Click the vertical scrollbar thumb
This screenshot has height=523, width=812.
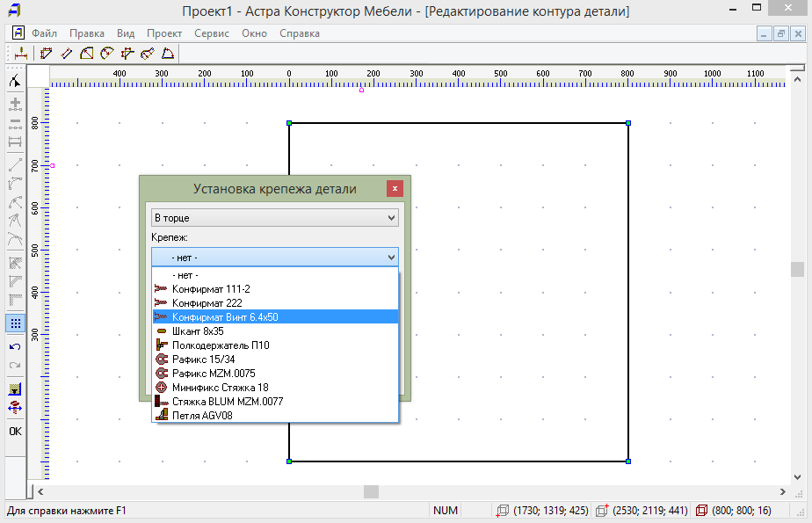tap(798, 269)
